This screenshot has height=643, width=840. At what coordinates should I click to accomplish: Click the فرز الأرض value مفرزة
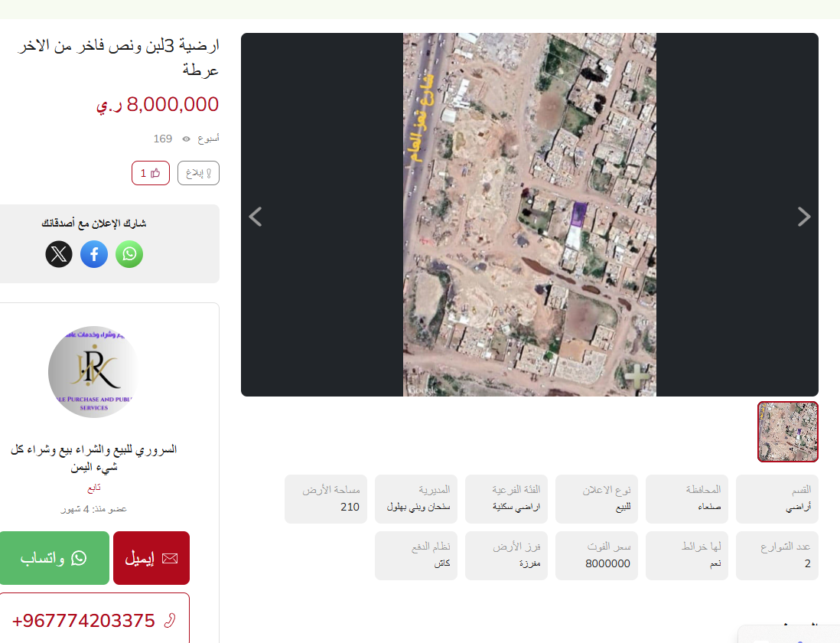(530, 563)
